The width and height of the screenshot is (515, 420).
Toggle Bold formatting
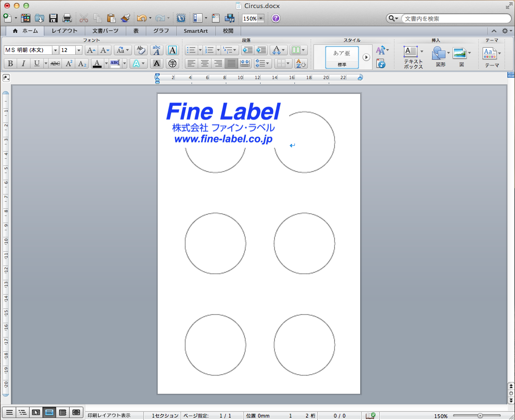[x=10, y=63]
